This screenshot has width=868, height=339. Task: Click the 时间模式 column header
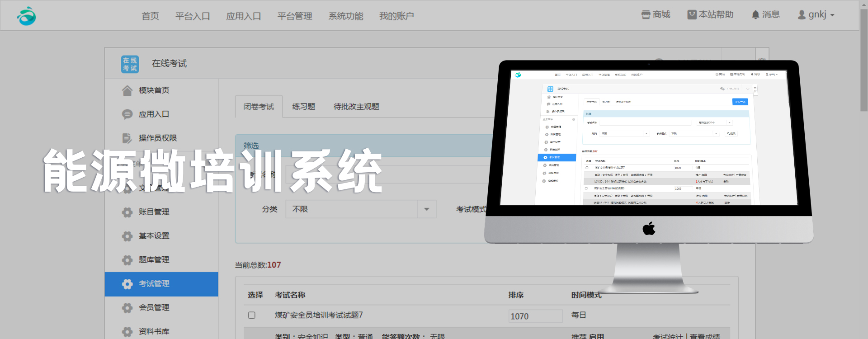coord(586,295)
